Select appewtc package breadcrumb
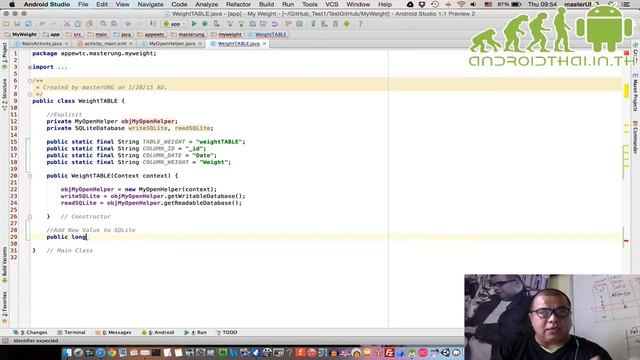 click(x=151, y=34)
